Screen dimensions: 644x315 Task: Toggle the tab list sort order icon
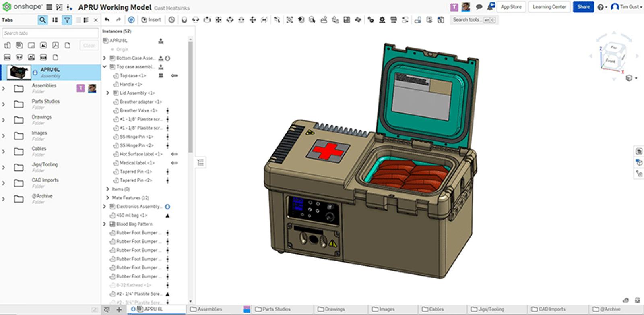point(55,20)
